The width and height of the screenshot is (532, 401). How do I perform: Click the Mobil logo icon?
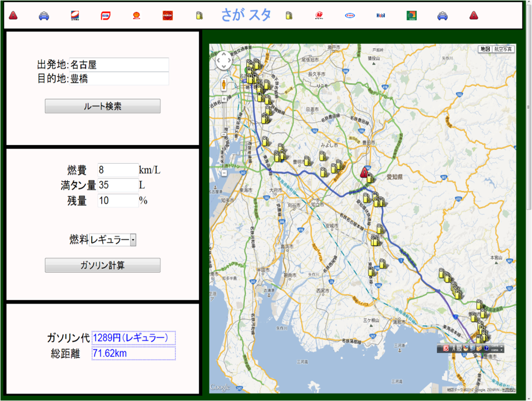[381, 16]
